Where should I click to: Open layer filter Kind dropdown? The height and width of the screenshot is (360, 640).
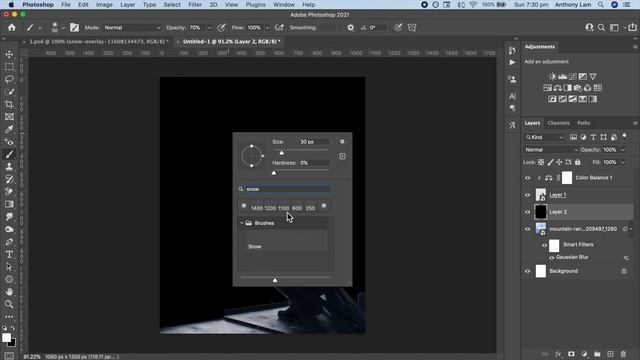point(544,137)
